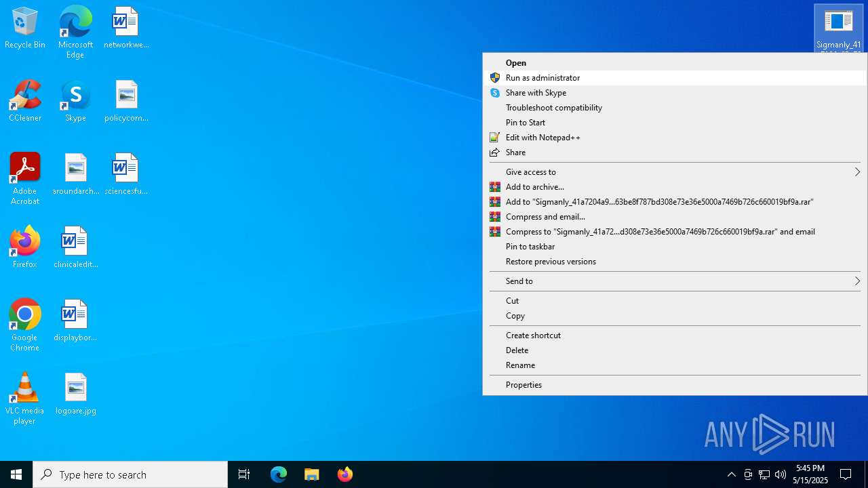Expand the Give access to submenu

click(x=675, y=172)
